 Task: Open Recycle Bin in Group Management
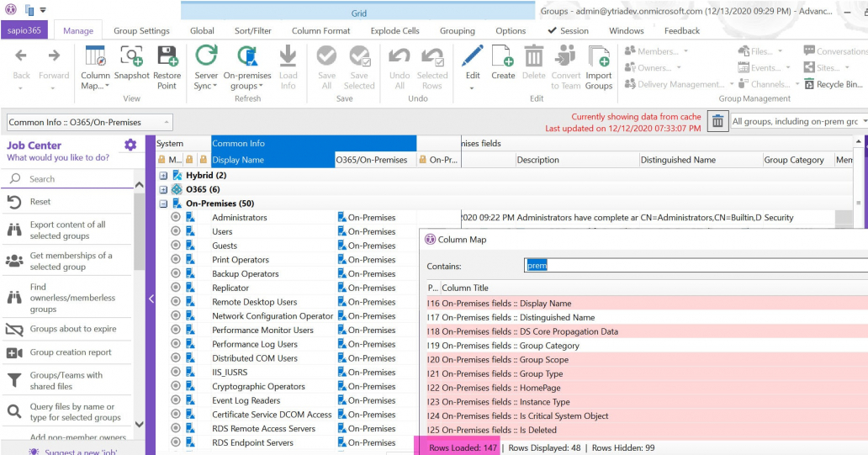834,84
